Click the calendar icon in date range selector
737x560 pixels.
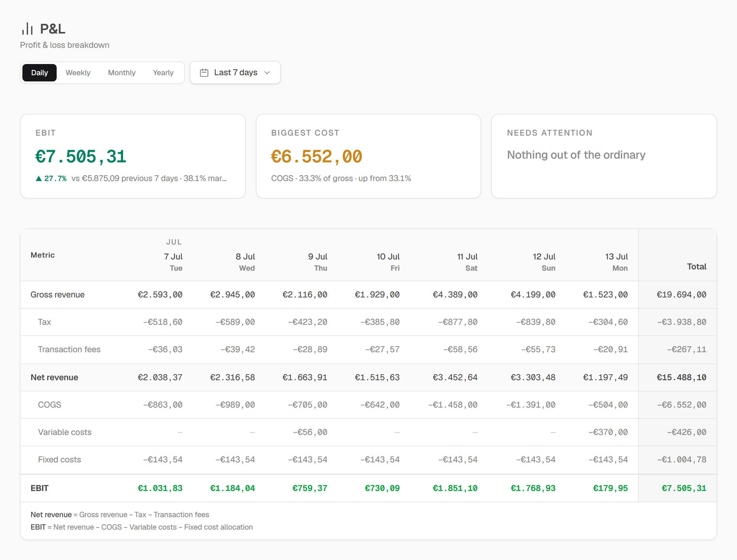204,73
